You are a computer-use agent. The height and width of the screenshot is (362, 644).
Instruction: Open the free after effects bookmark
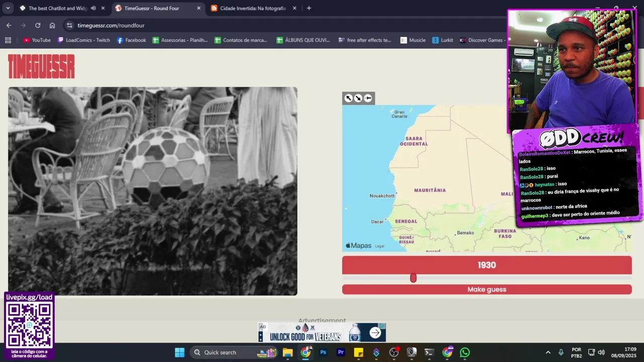(x=365, y=40)
